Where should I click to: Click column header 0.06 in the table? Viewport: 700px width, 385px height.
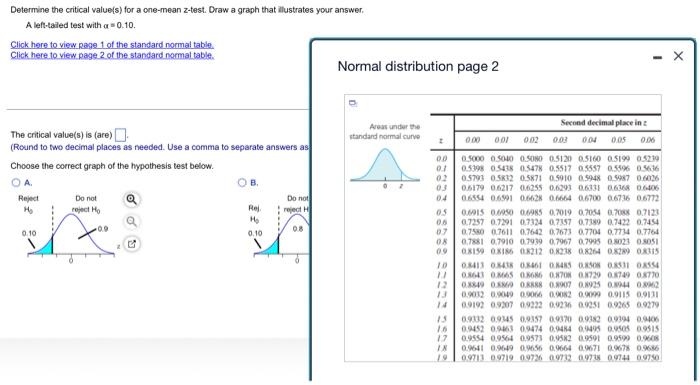648,140
